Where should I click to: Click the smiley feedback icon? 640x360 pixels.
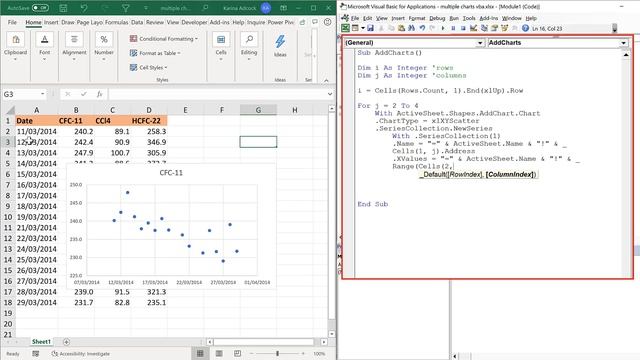(327, 22)
